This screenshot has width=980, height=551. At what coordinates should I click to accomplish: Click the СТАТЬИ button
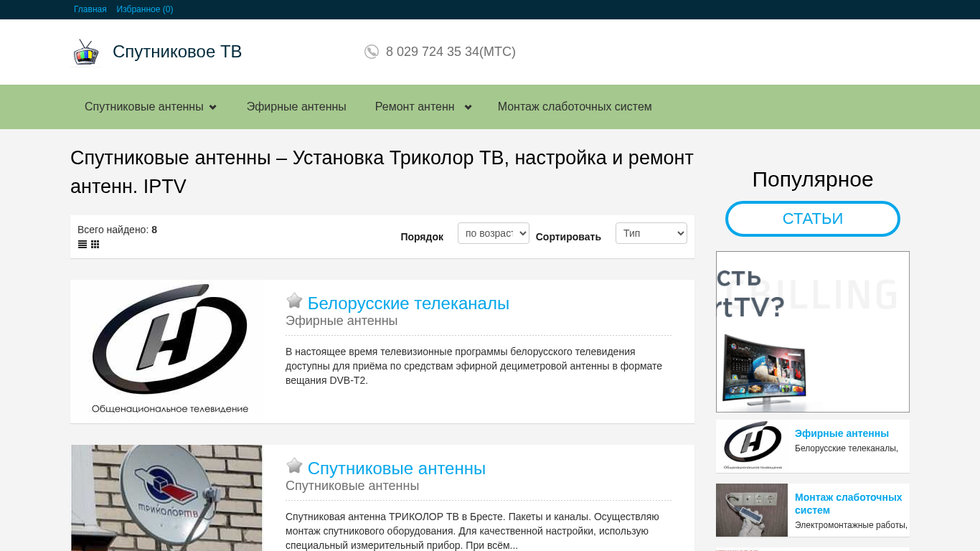click(813, 219)
